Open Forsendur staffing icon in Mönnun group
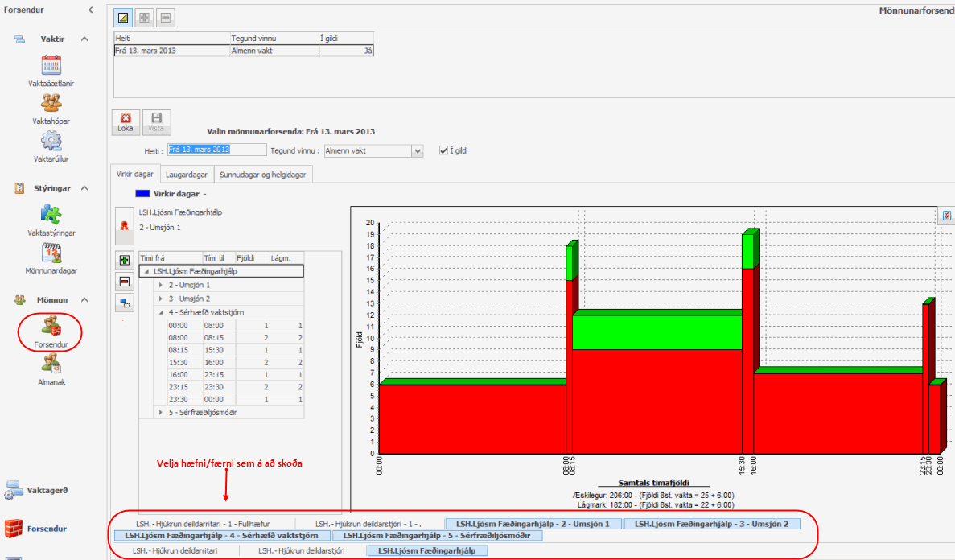This screenshot has height=560, width=955. [51, 326]
